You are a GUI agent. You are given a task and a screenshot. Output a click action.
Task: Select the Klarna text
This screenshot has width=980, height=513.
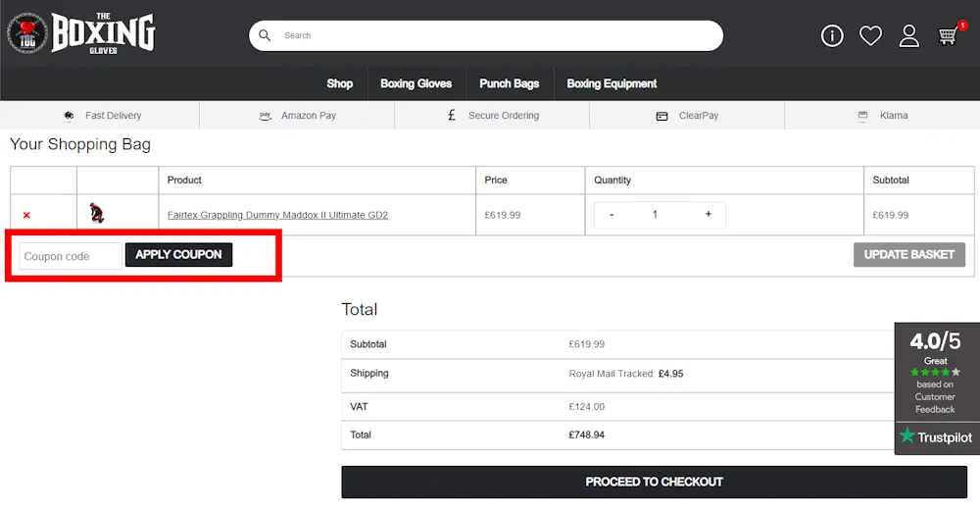(x=894, y=115)
